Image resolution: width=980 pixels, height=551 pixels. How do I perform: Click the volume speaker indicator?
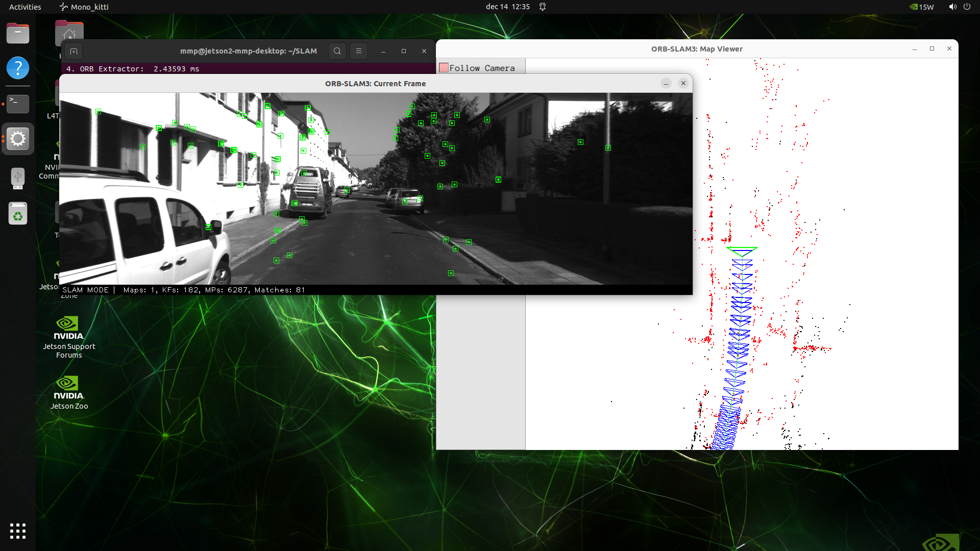point(952,7)
